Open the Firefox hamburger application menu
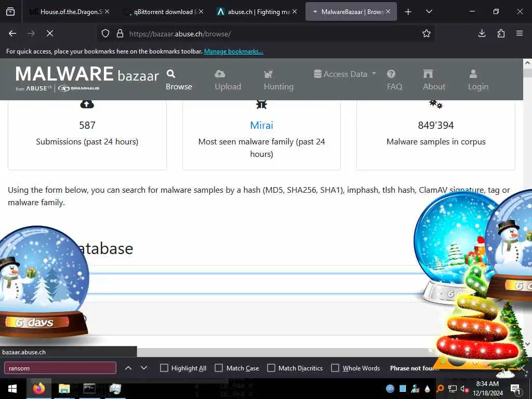 point(520,33)
